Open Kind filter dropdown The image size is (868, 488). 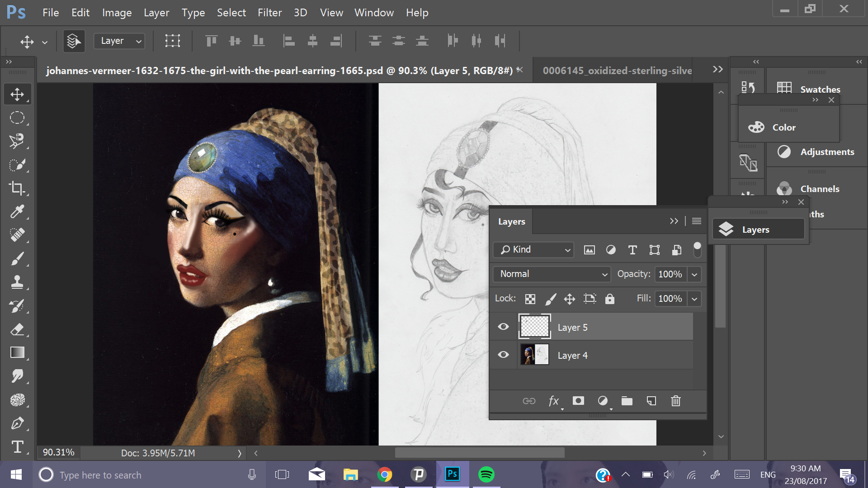click(533, 249)
